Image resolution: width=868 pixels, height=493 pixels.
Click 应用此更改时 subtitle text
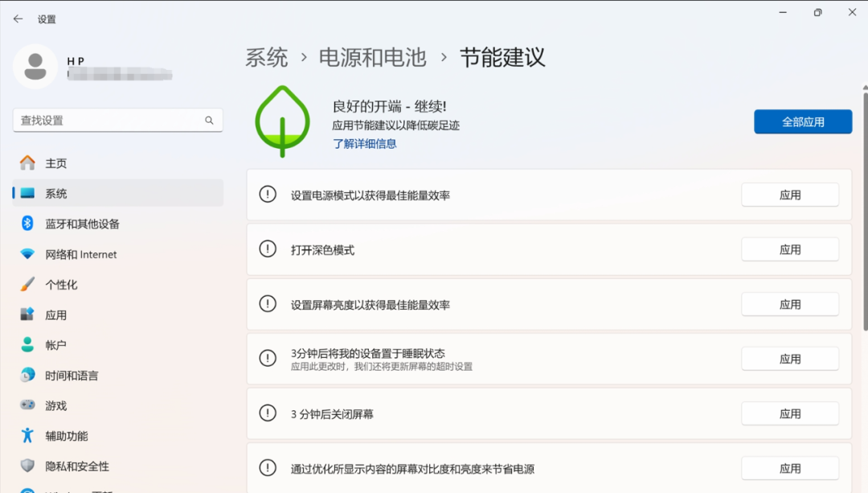[x=382, y=367]
